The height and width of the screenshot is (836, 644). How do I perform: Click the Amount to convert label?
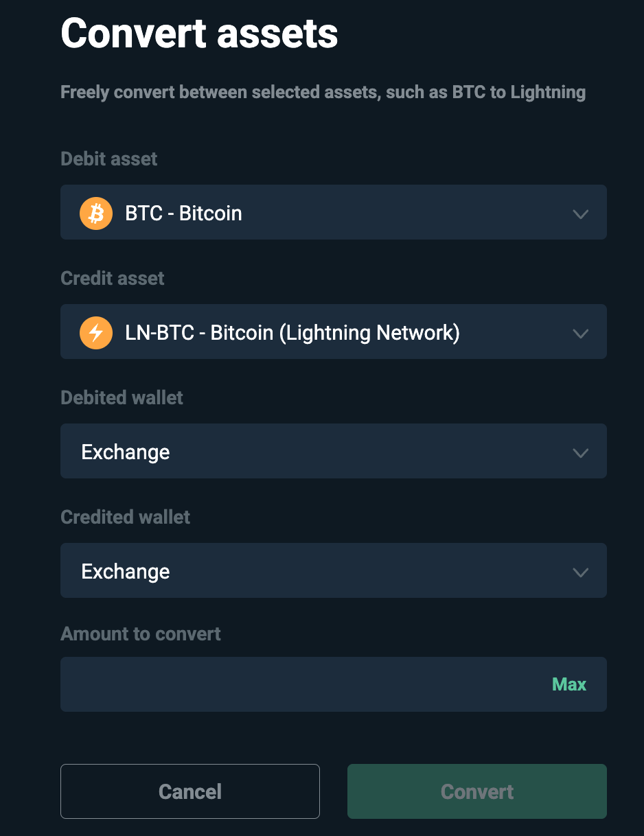point(141,634)
